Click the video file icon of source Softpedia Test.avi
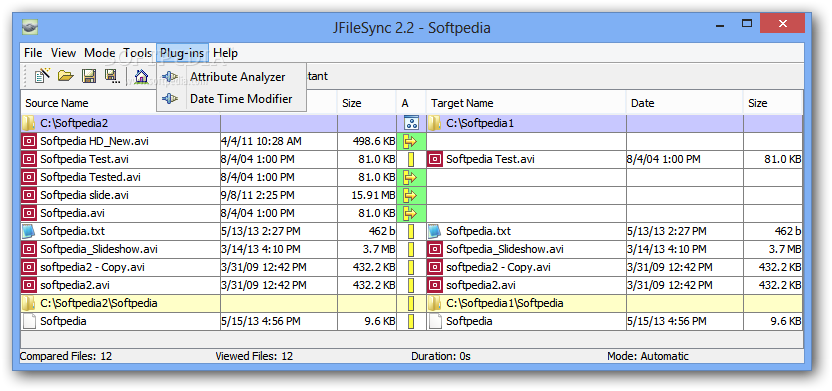832x391 pixels. tap(29, 159)
